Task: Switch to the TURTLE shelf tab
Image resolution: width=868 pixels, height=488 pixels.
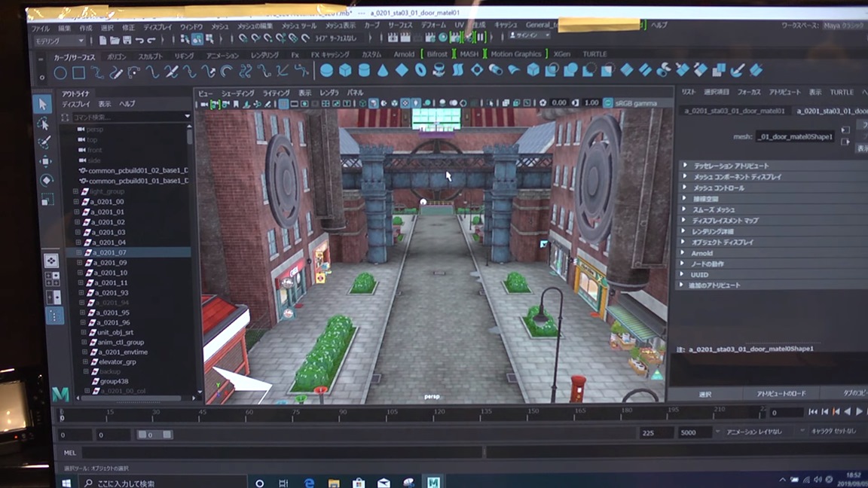Action: click(594, 54)
